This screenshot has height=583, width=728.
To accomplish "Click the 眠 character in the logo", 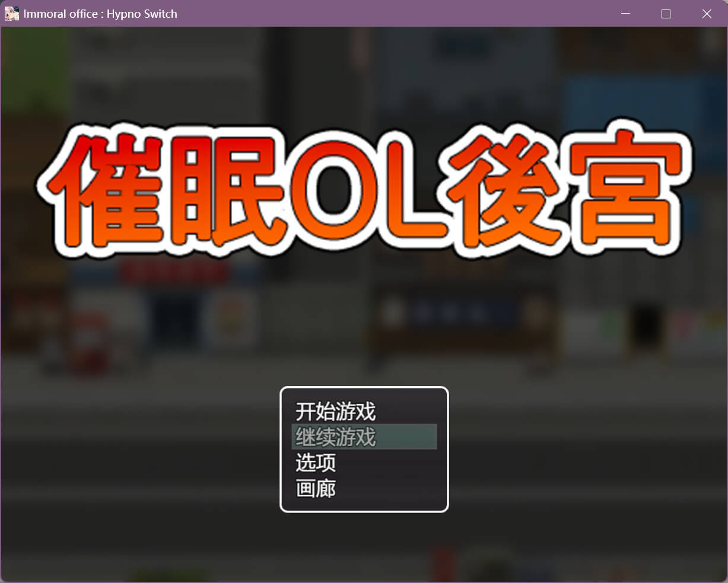I will point(228,190).
